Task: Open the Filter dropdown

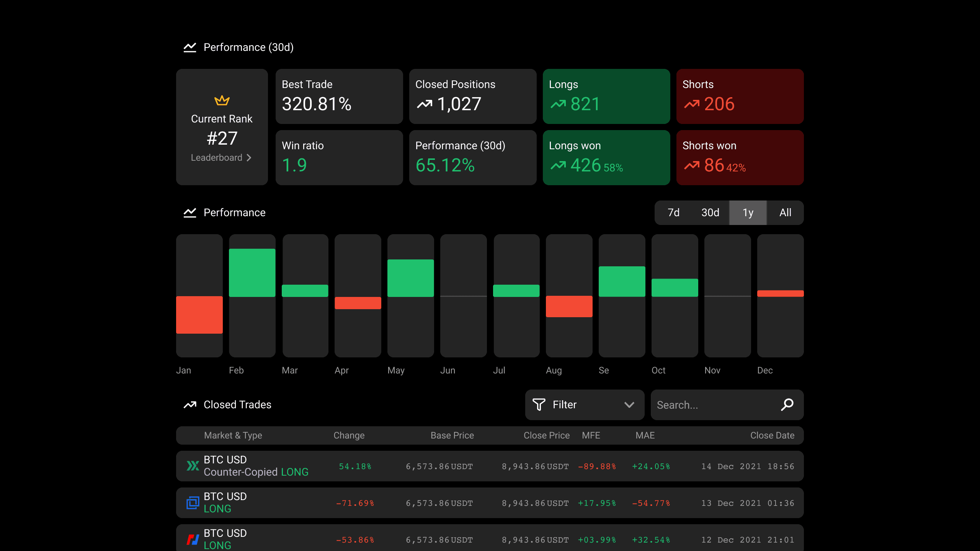Action: (585, 405)
